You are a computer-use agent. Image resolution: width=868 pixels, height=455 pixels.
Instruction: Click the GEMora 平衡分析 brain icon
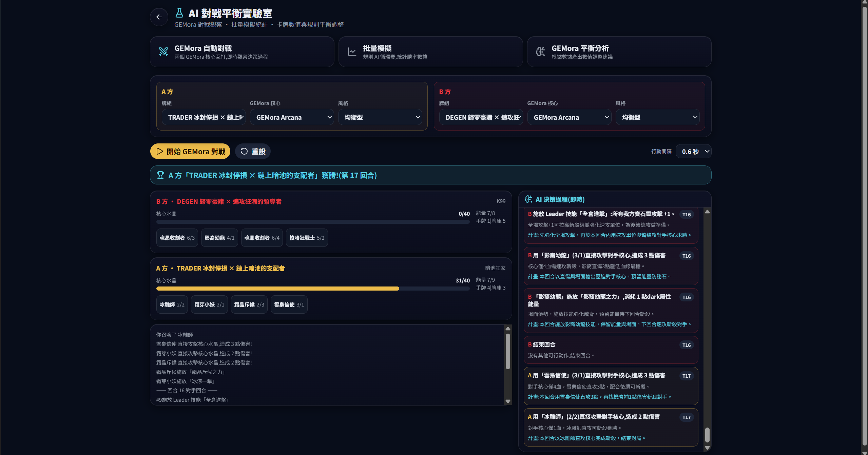[541, 52]
